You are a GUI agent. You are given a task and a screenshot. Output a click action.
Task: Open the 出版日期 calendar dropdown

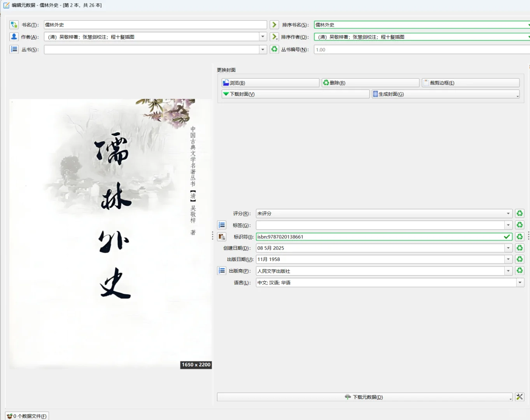(508, 259)
